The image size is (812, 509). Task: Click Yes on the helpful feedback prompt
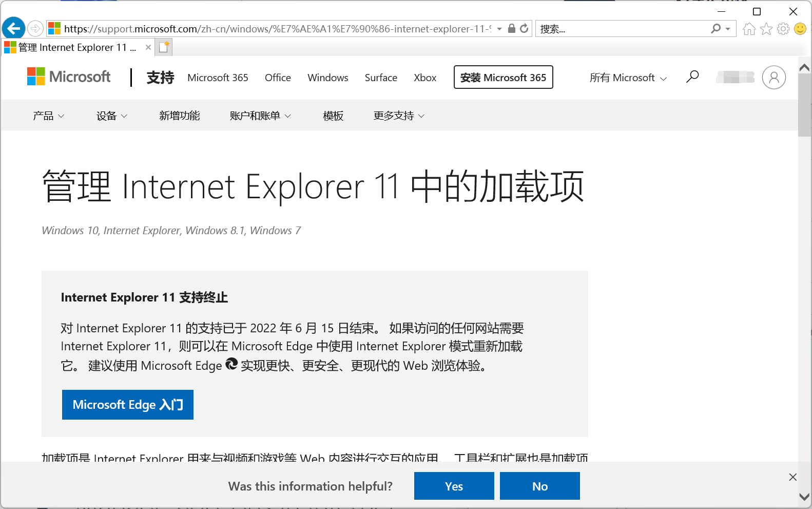[454, 486]
